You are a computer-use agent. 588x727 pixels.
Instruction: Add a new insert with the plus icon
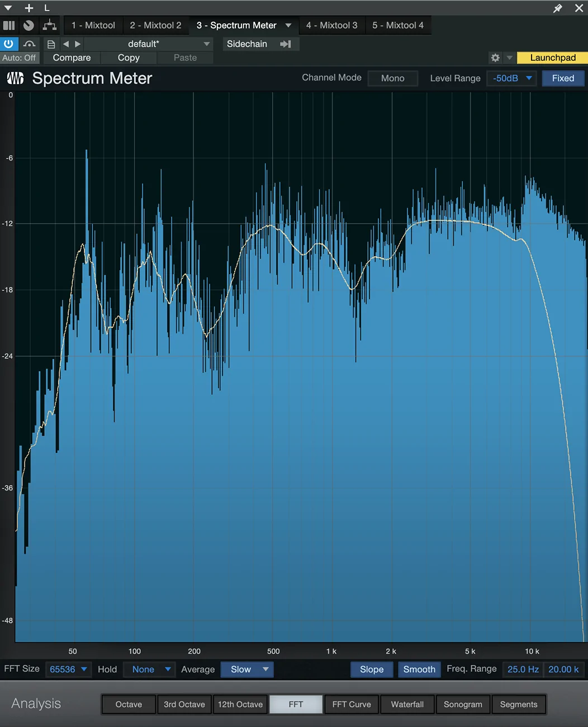(29, 8)
